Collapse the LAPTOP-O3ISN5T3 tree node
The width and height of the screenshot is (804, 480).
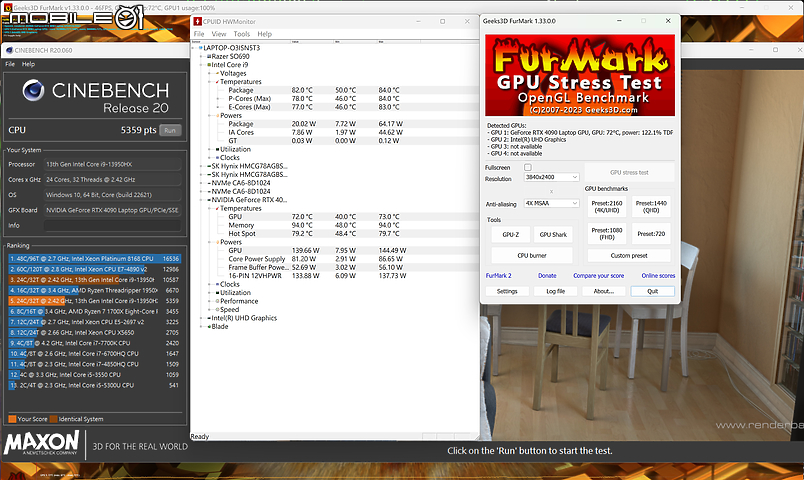coord(194,48)
